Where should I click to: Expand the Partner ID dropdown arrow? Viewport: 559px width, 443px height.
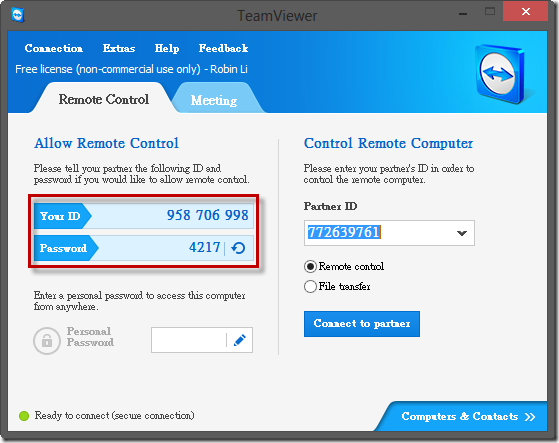tap(462, 233)
